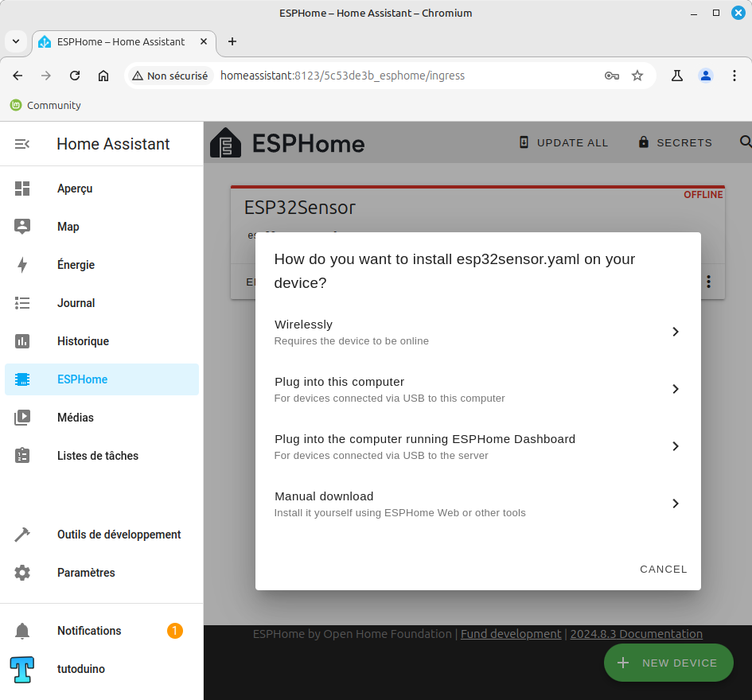This screenshot has width=752, height=700.
Task: Click the ESPHome house logo
Action: coord(225,142)
